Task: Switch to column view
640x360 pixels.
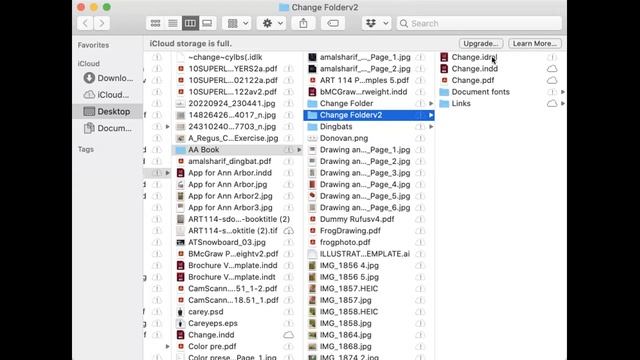Action: coord(190,23)
